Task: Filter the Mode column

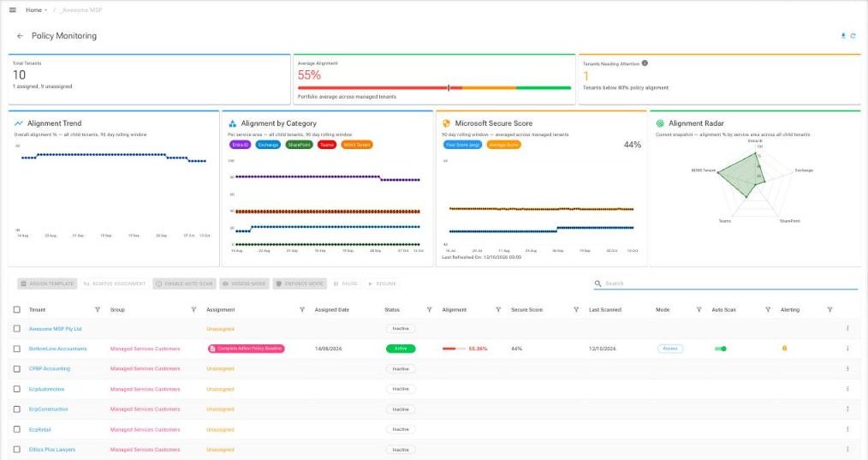Action: [x=699, y=310]
